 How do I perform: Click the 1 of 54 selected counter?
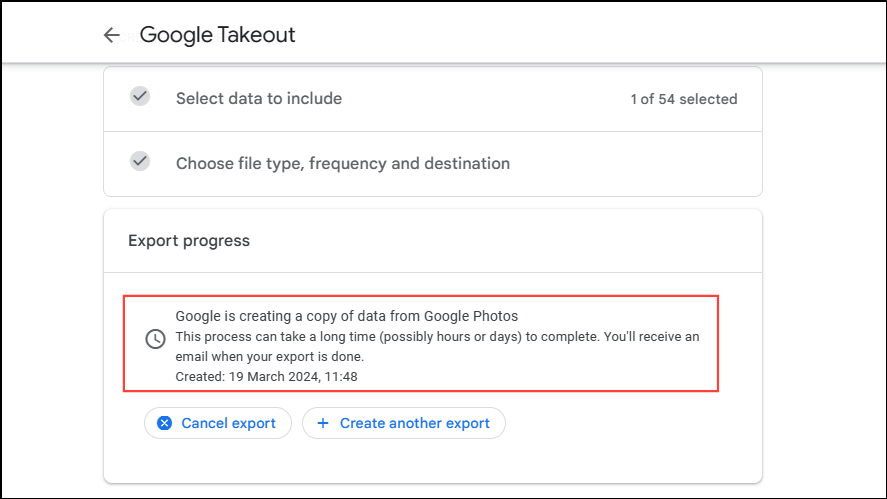683,99
